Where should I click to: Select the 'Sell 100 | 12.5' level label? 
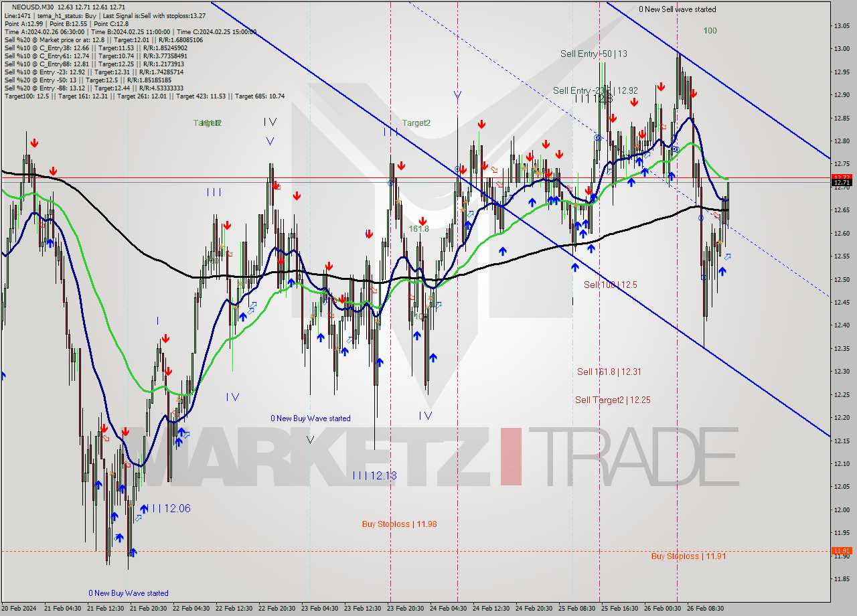point(610,285)
